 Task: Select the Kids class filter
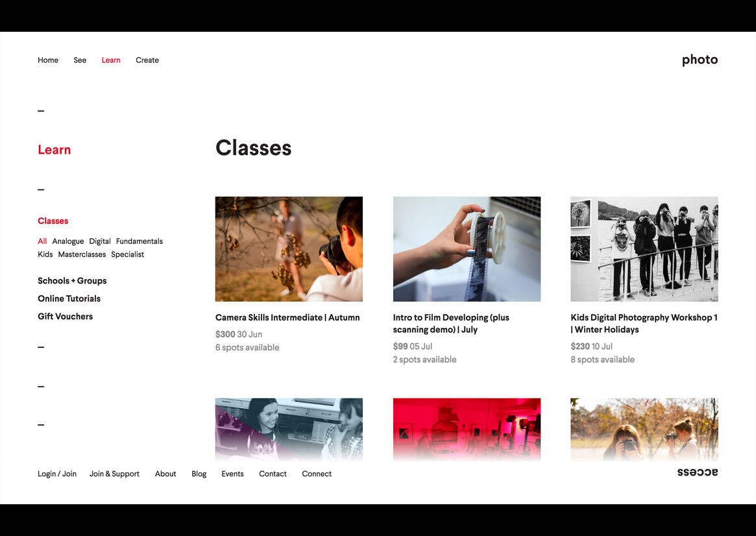click(45, 254)
